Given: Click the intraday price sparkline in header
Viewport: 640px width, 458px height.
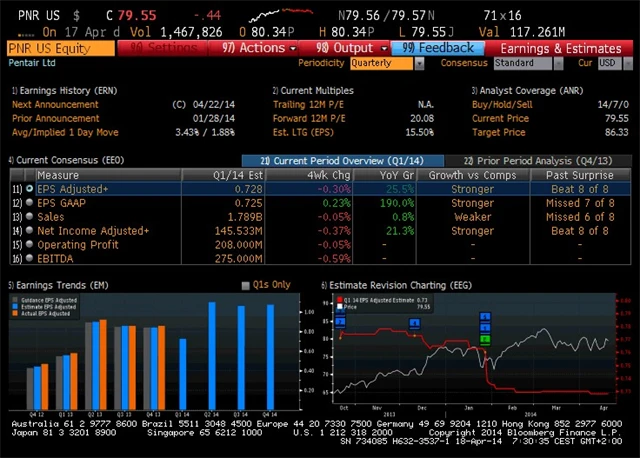Looking at the screenshot, I should tap(279, 14).
